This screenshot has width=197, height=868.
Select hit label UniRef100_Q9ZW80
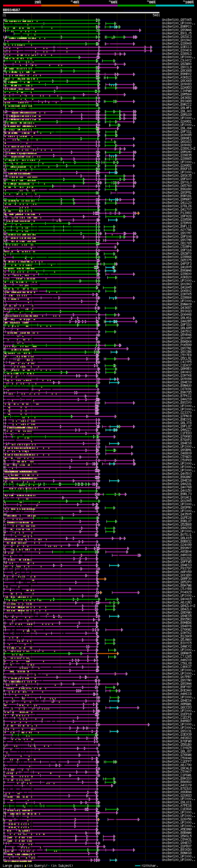click(x=177, y=64)
